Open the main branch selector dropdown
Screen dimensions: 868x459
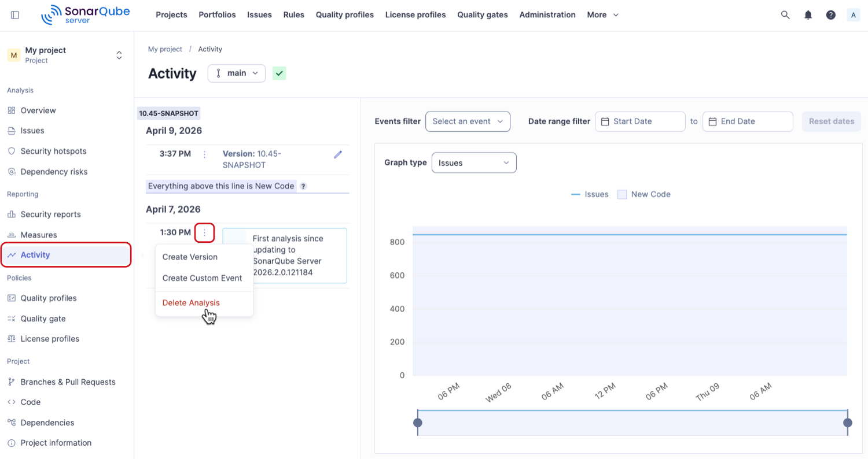(237, 73)
